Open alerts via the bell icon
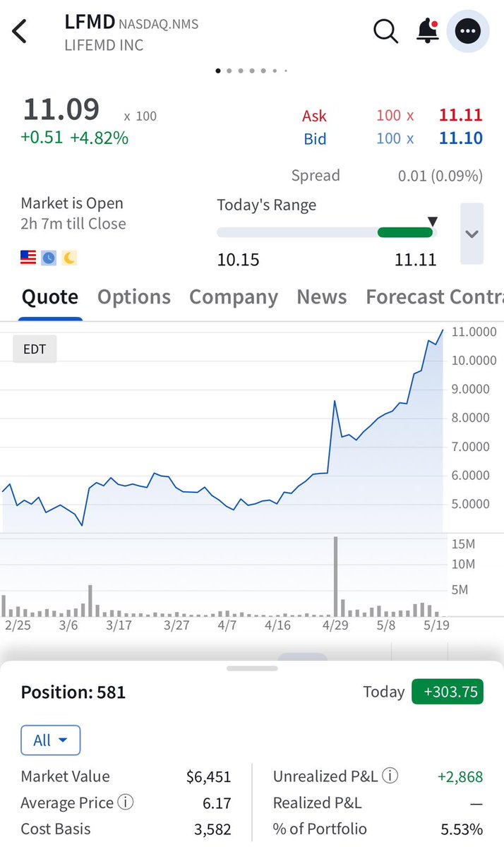504x847 pixels. click(427, 31)
